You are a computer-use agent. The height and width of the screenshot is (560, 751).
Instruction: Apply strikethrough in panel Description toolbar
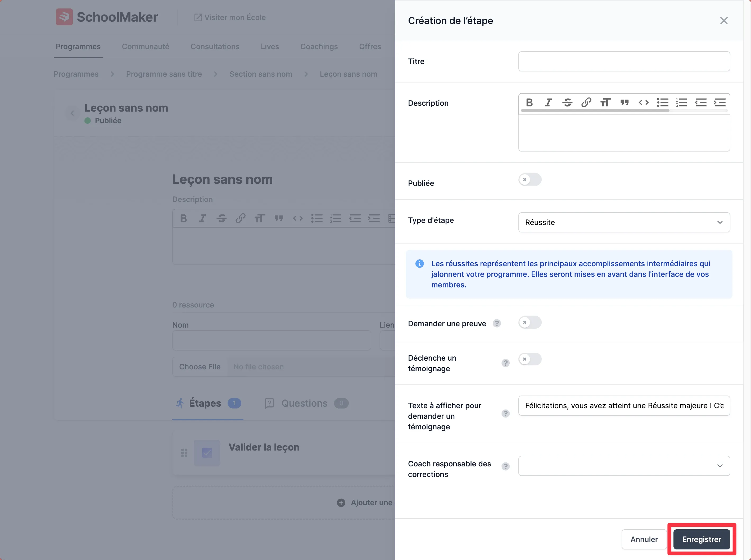567,102
